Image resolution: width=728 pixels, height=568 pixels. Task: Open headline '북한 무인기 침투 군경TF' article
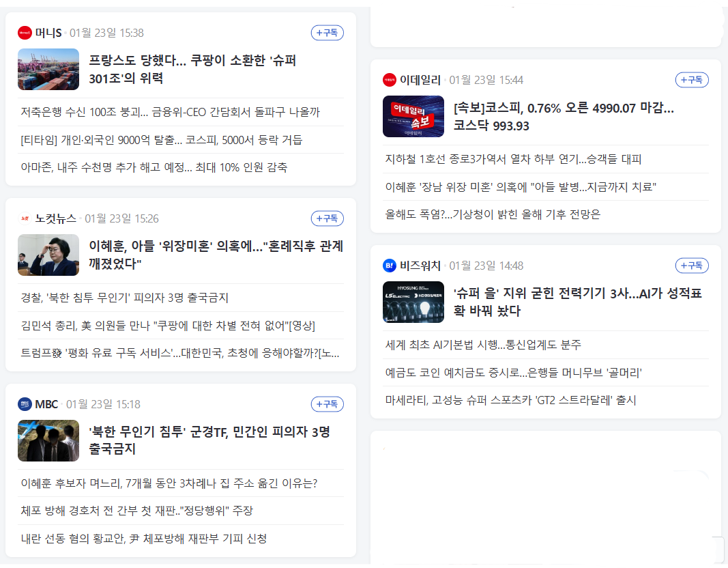[x=209, y=440]
